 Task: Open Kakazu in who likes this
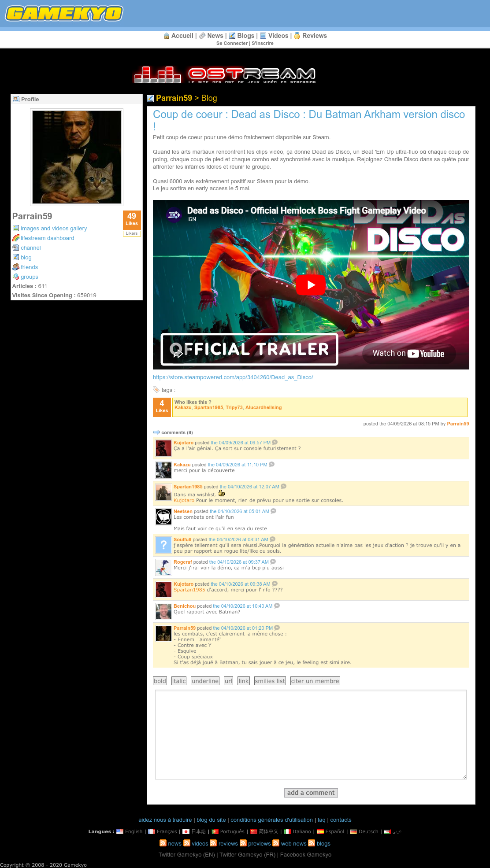point(183,407)
